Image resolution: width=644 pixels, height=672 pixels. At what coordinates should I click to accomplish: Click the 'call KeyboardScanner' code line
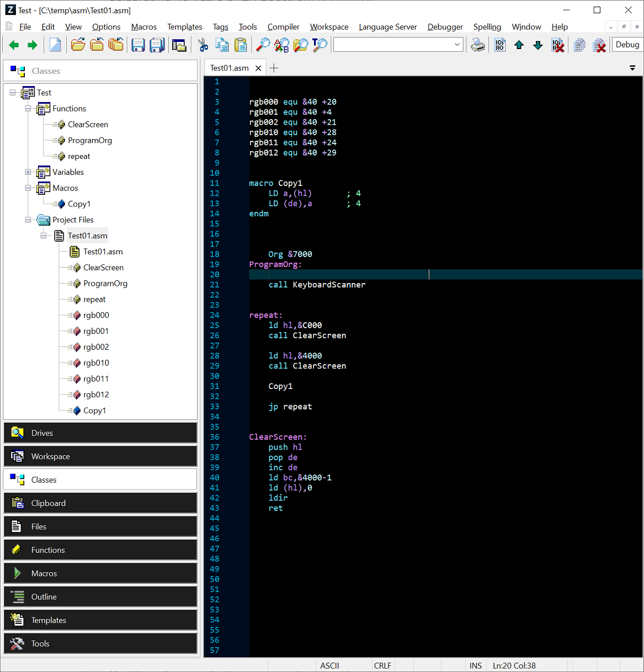pos(317,285)
